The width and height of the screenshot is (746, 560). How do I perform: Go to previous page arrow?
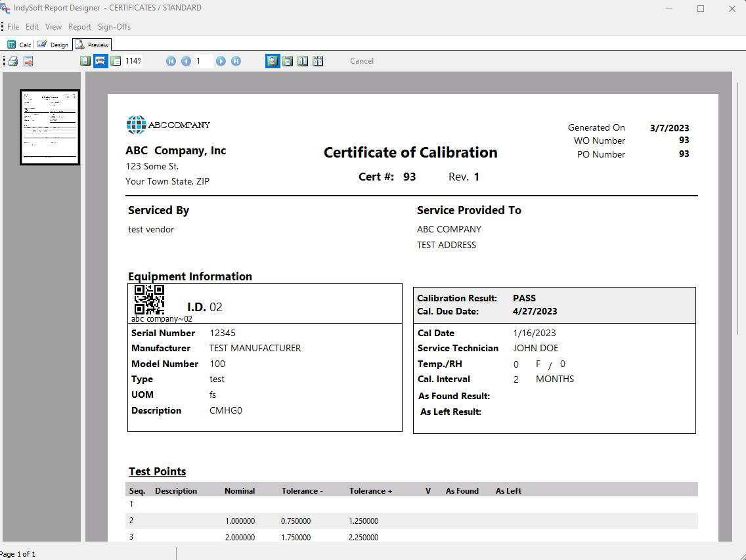(186, 61)
